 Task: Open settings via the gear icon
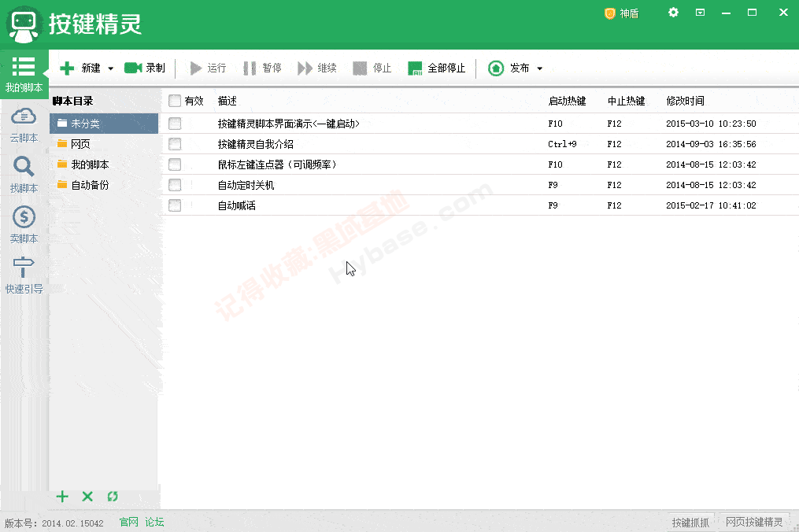click(x=673, y=13)
